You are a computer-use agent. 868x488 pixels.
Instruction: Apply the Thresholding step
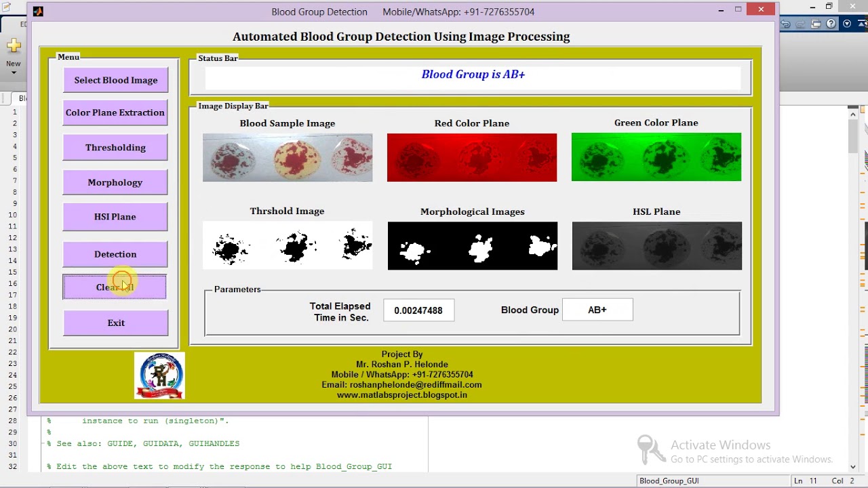tap(115, 147)
